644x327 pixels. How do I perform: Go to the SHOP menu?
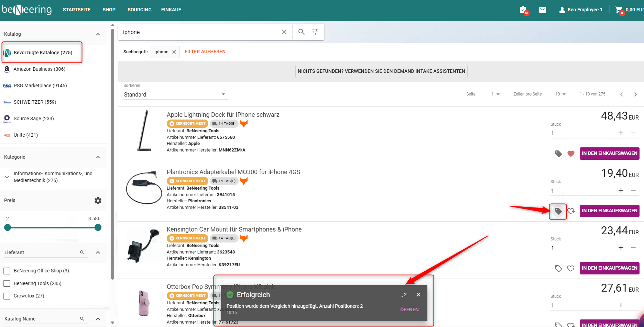pos(109,10)
